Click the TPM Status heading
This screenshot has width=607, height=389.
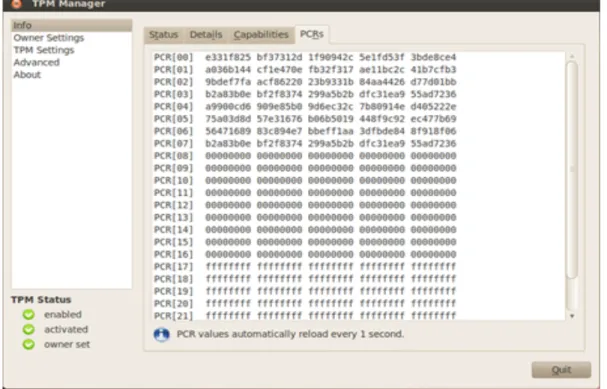41,300
